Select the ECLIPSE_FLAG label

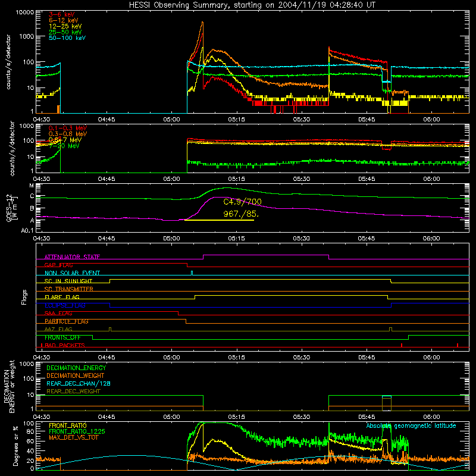65,305
